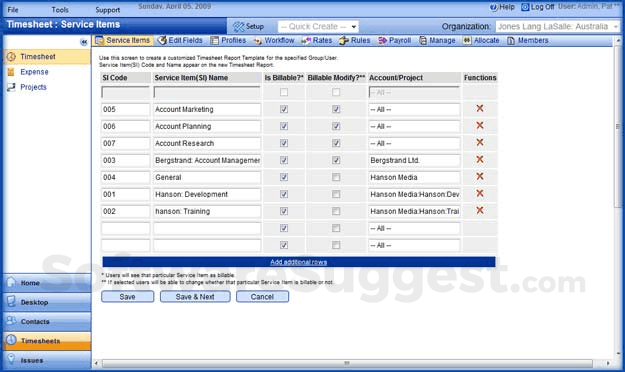Open the Issues section in sidebar
The image size is (625, 372).
pyautogui.click(x=47, y=360)
